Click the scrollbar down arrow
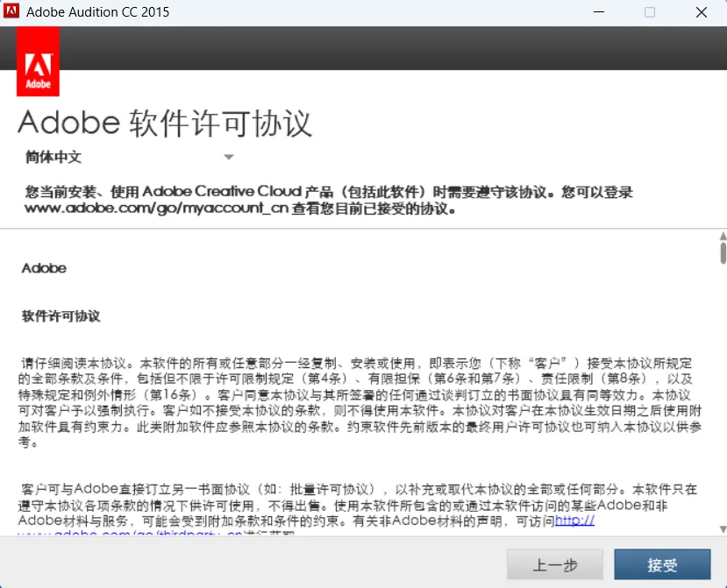Screen dimensions: 727x588 (723, 529)
